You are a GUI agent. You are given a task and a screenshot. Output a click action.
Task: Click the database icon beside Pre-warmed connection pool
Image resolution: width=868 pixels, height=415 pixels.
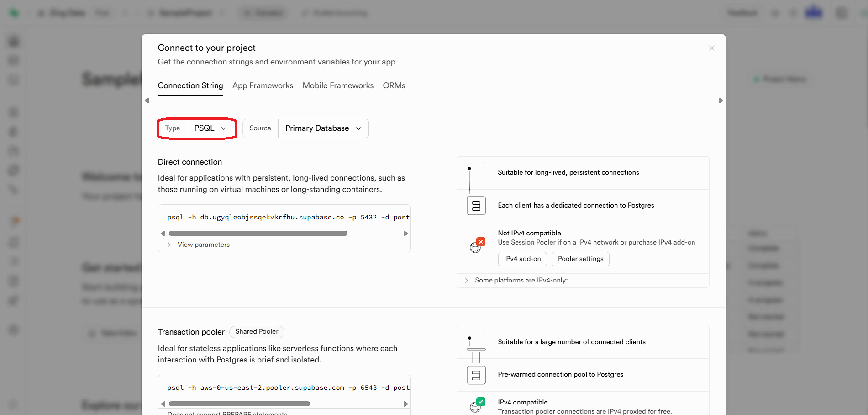[x=476, y=375]
